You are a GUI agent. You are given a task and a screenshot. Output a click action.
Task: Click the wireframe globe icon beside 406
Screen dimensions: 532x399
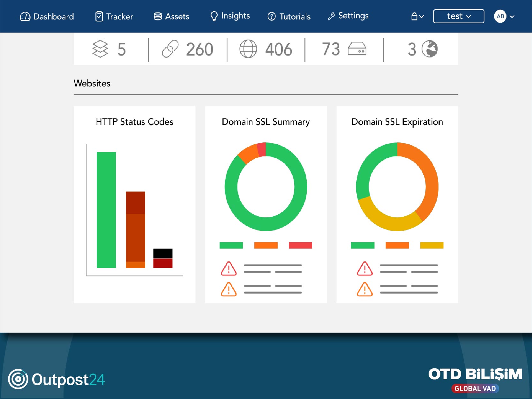coord(248,49)
